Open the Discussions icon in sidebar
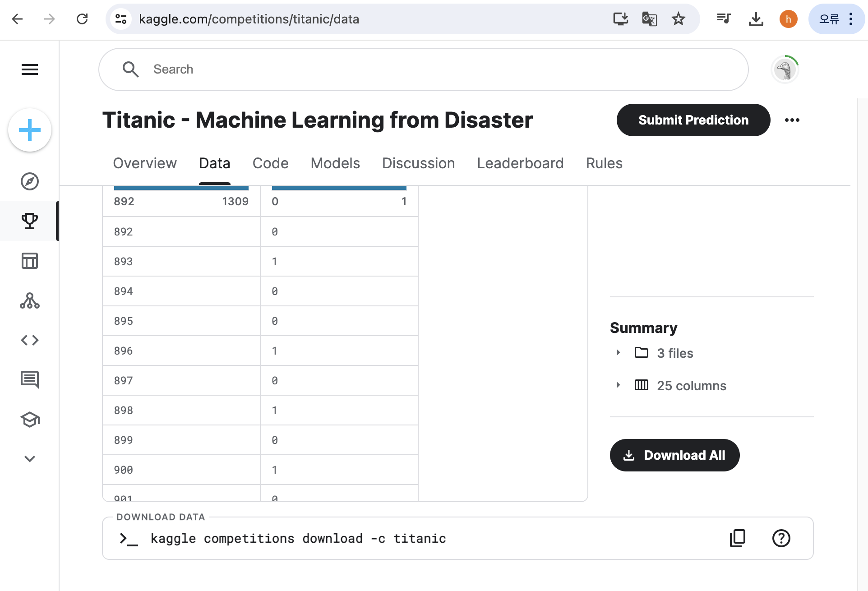Screen dimensions: 868x591 click(30, 379)
